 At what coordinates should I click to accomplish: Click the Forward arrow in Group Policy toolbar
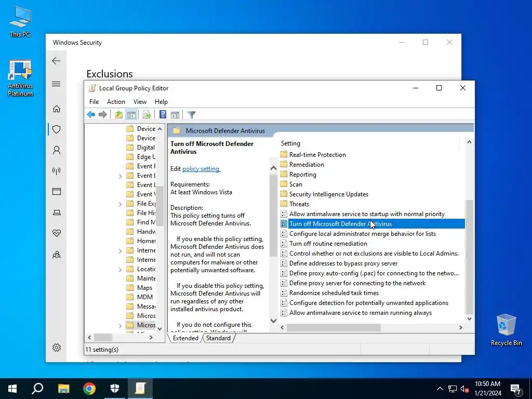103,115
